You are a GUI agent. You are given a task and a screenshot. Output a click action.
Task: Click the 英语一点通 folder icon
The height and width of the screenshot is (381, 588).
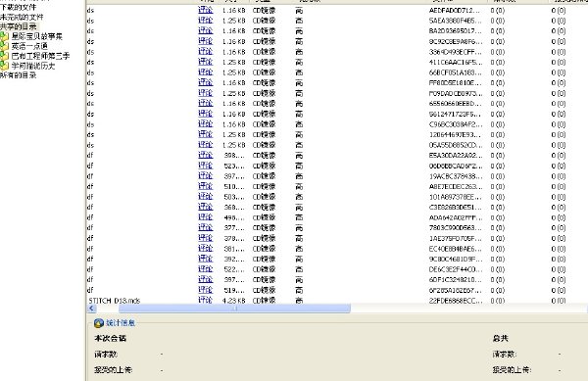(4, 46)
